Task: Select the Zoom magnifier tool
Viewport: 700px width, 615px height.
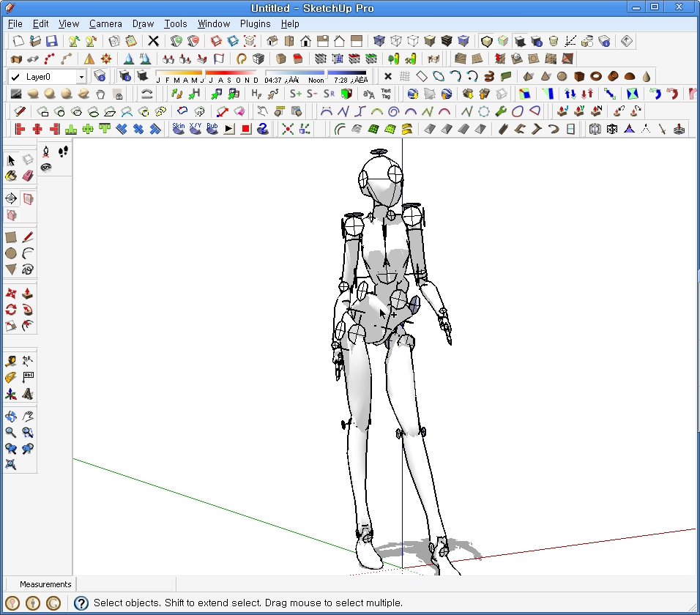Action: (x=11, y=433)
